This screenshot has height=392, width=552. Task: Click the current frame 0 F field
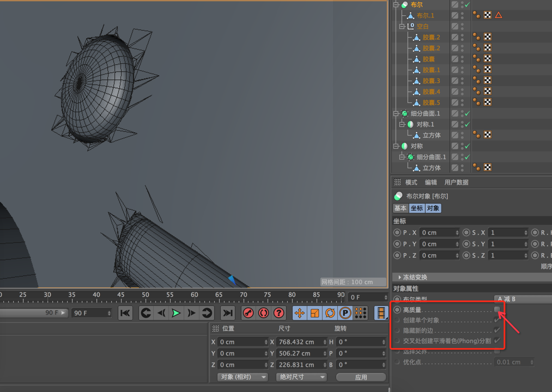pyautogui.click(x=368, y=297)
